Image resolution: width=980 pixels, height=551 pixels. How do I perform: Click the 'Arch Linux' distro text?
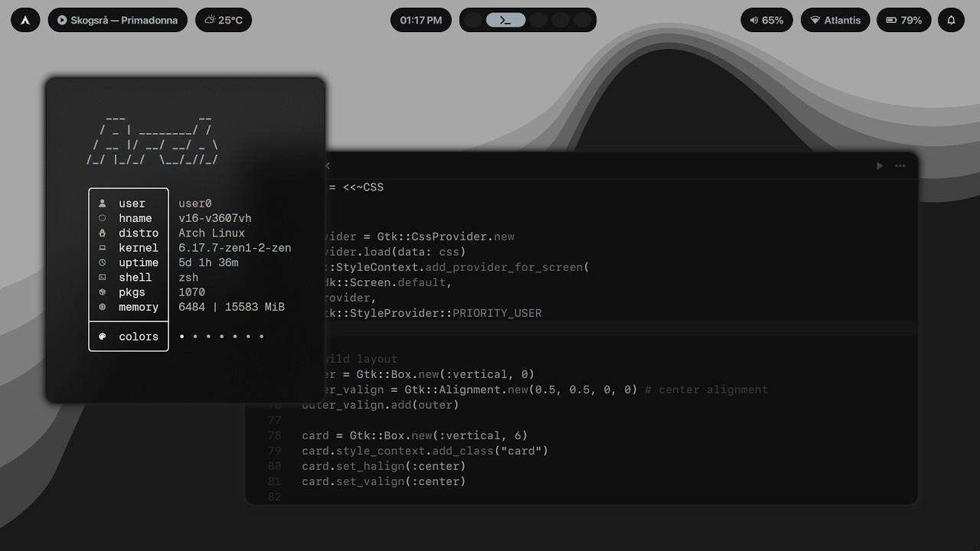click(x=212, y=233)
